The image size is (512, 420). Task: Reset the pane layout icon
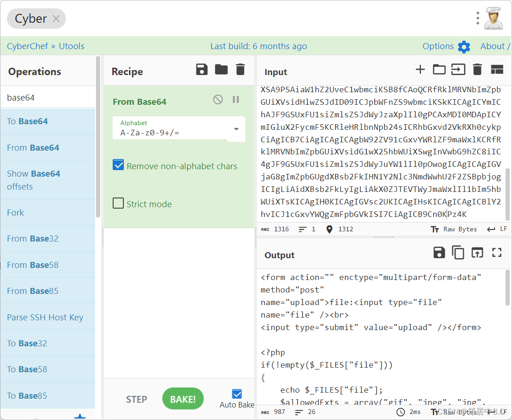497,70
